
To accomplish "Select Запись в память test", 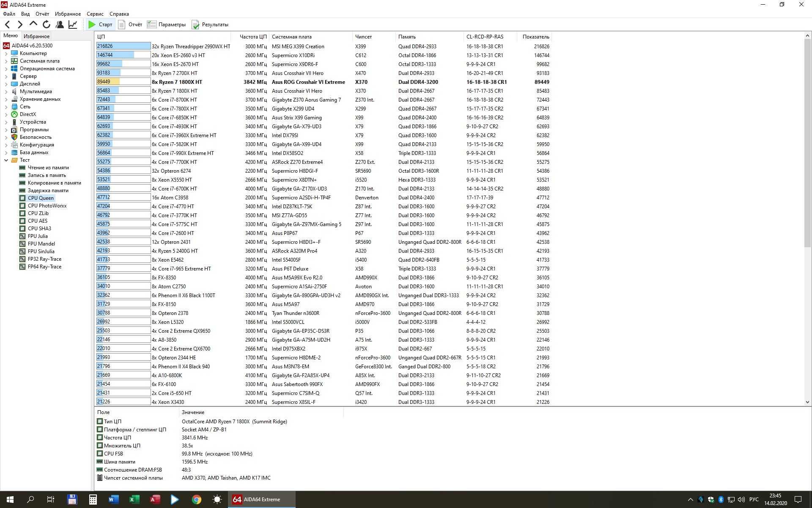I will (47, 175).
